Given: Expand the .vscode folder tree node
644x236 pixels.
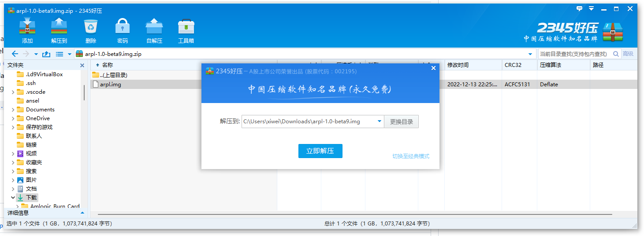Looking at the screenshot, I should (x=13, y=92).
